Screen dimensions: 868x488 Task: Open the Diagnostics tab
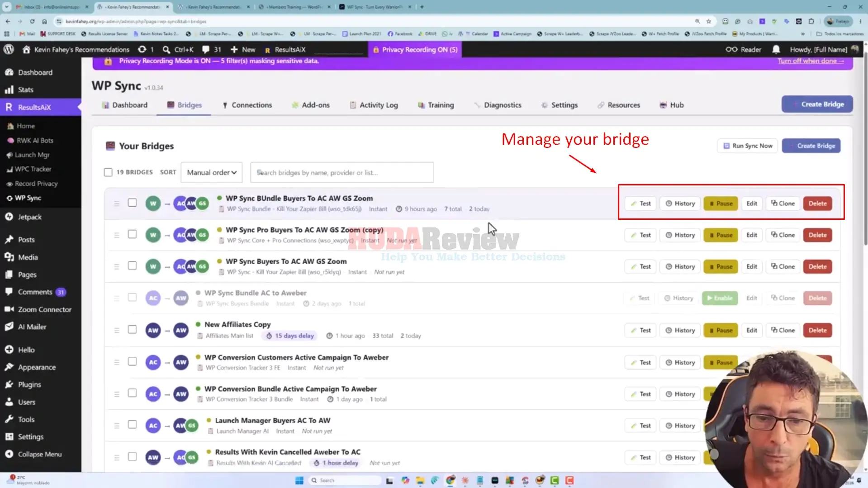498,105
